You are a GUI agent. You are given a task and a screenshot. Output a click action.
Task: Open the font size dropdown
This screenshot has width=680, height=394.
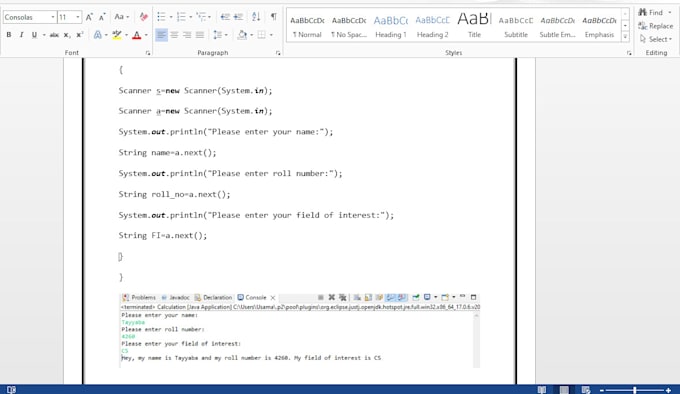[x=78, y=17]
